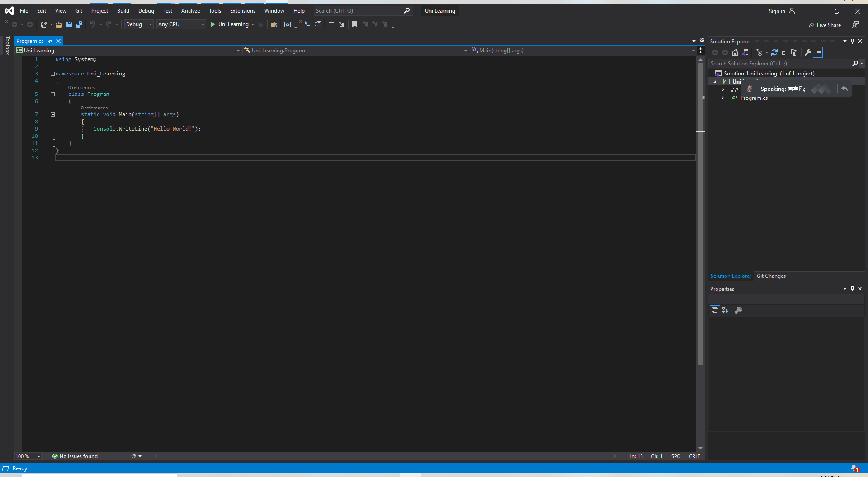Open the Debug configuration dropdown

pyautogui.click(x=138, y=24)
